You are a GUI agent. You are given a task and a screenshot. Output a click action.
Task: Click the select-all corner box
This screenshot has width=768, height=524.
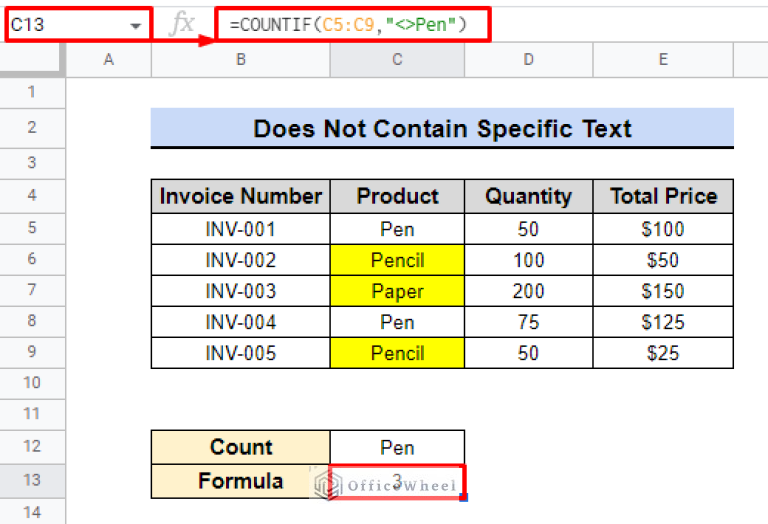[x=32, y=60]
